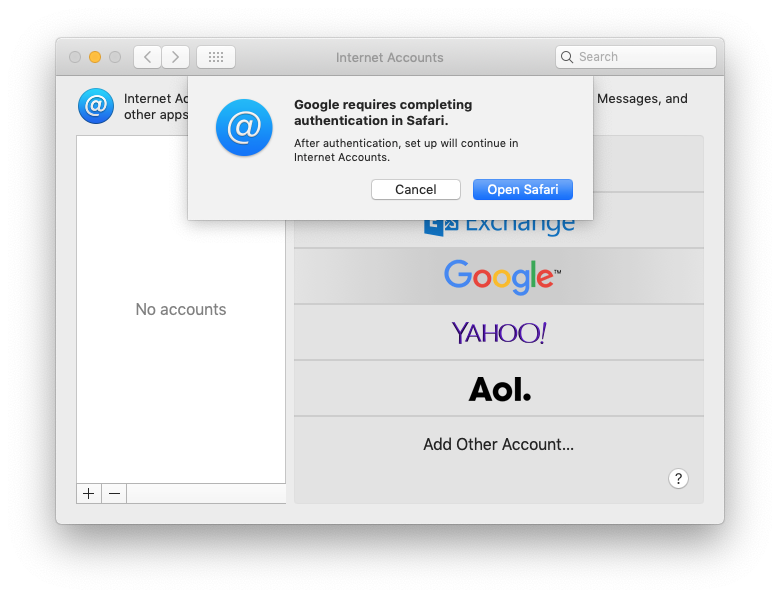Click the magnifying glass search icon

click(567, 57)
